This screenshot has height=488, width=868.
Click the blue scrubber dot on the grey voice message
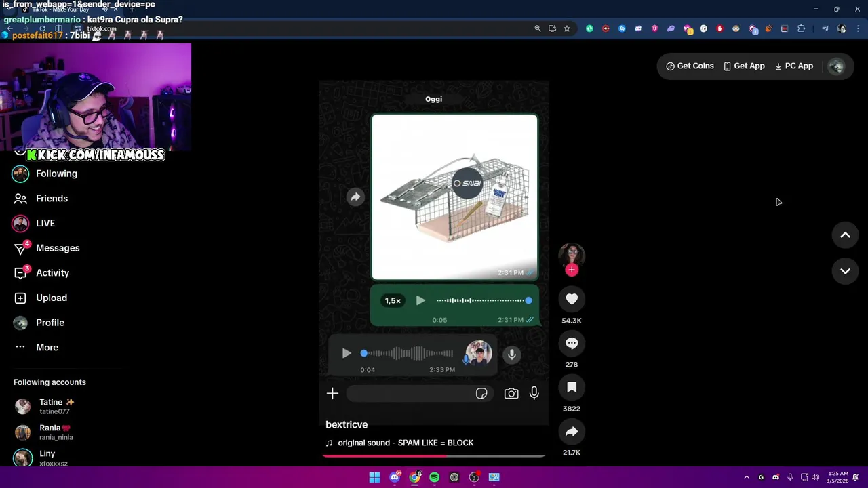363,353
